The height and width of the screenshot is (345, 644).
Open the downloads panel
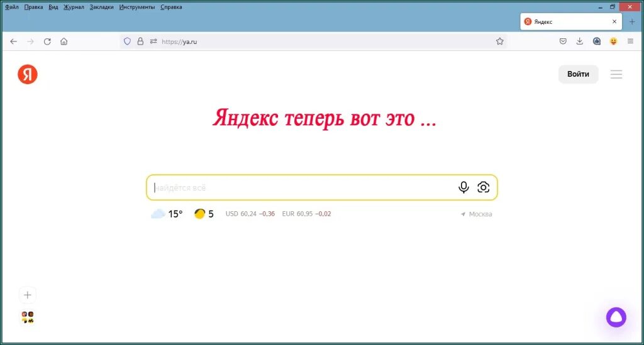pyautogui.click(x=579, y=41)
